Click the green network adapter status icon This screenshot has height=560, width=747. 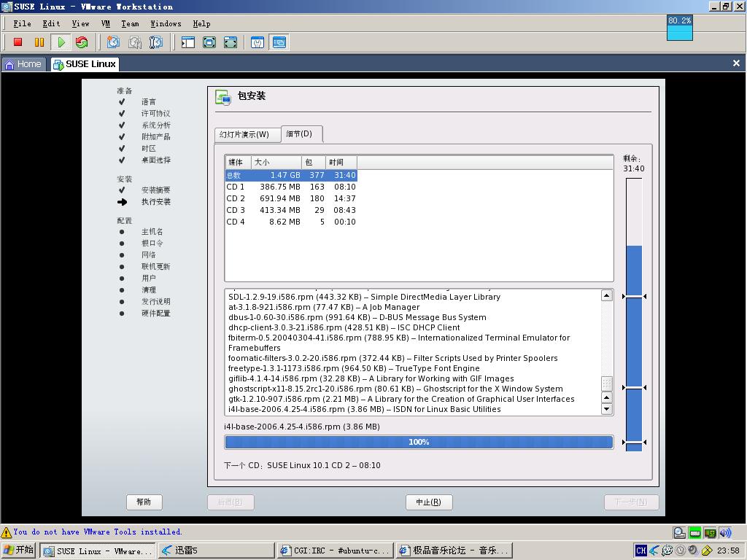tap(695, 532)
